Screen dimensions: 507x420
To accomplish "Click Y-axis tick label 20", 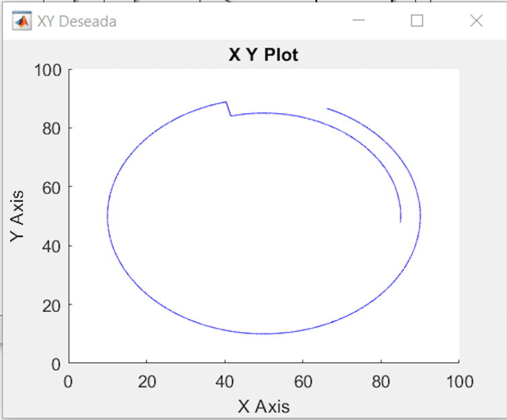I will 52,306.
